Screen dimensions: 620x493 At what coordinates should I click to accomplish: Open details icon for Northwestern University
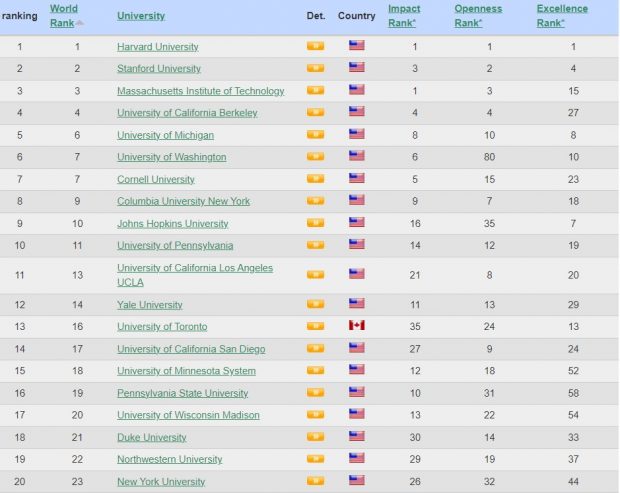(x=315, y=459)
